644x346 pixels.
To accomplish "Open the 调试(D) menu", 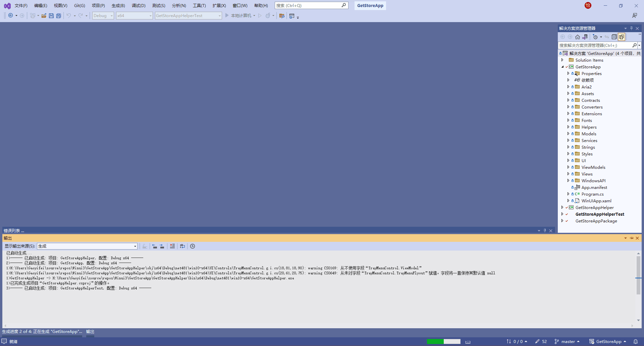I will click(139, 6).
